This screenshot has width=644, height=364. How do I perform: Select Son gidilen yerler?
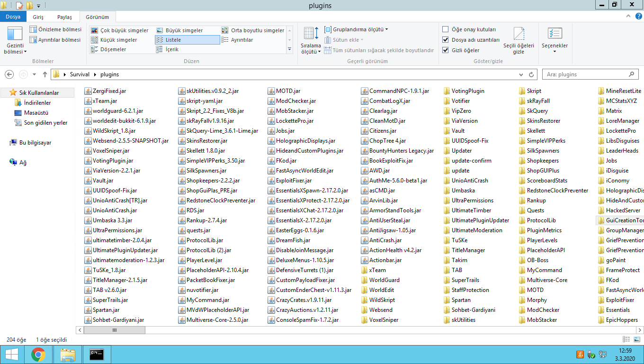point(45,123)
